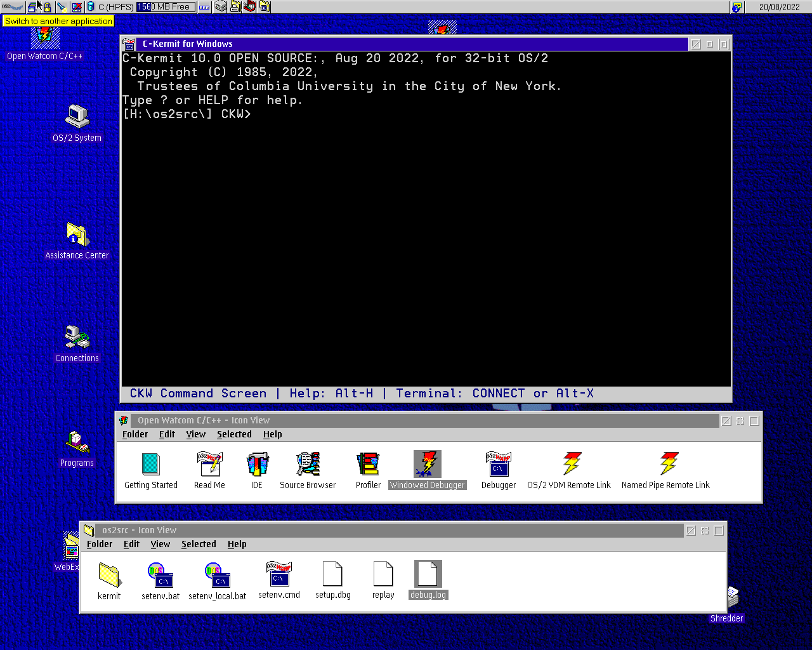Open the drives tray icon
The height and width of the screenshot is (650, 812).
coord(221,7)
